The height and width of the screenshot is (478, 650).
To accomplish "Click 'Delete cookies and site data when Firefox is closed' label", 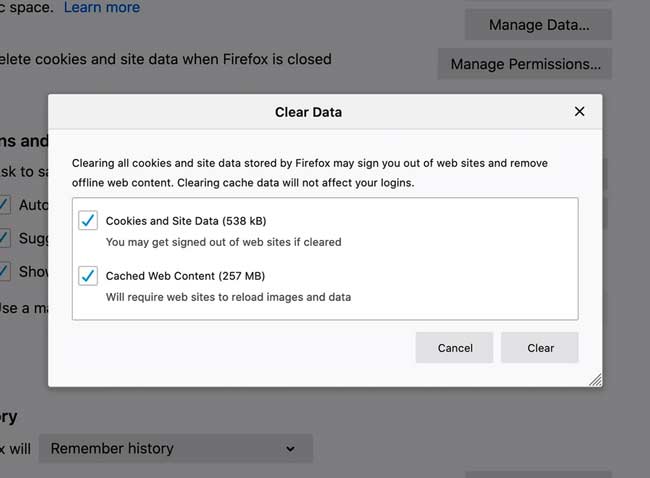I will pos(165,59).
